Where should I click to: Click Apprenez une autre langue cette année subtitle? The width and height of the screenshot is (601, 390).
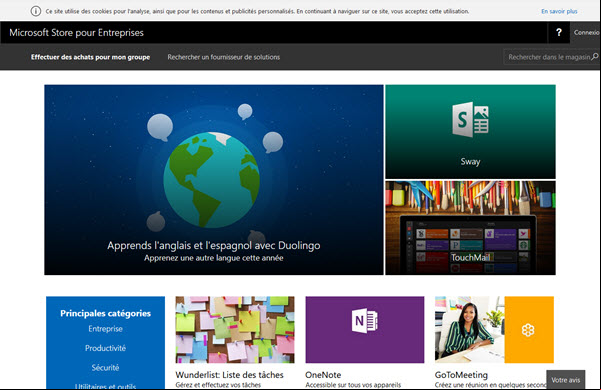[x=214, y=258]
